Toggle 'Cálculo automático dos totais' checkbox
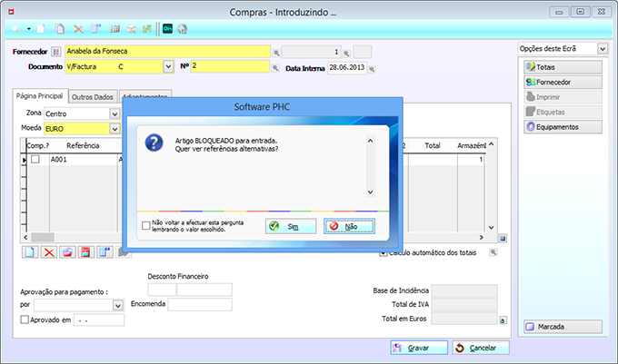 383,253
